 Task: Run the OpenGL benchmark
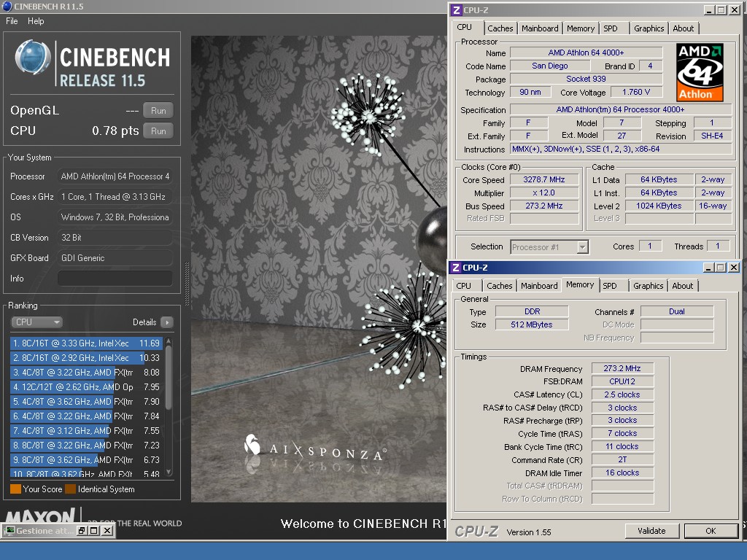click(x=158, y=111)
